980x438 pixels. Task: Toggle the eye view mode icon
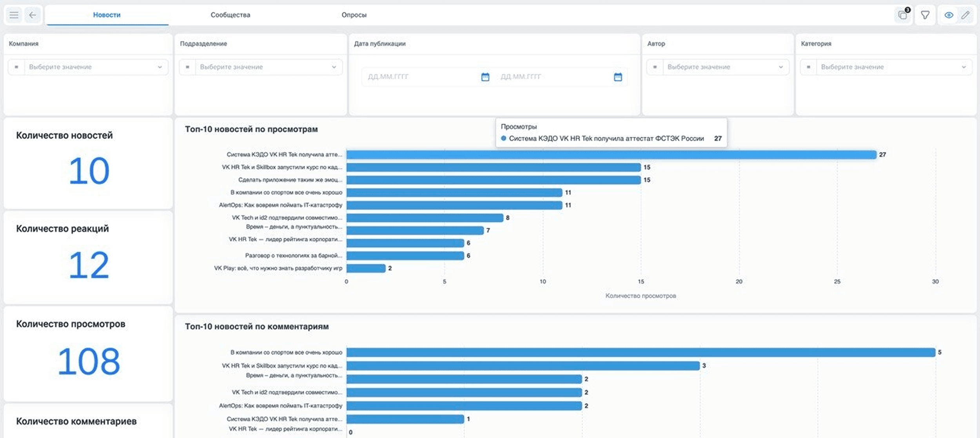[949, 15]
